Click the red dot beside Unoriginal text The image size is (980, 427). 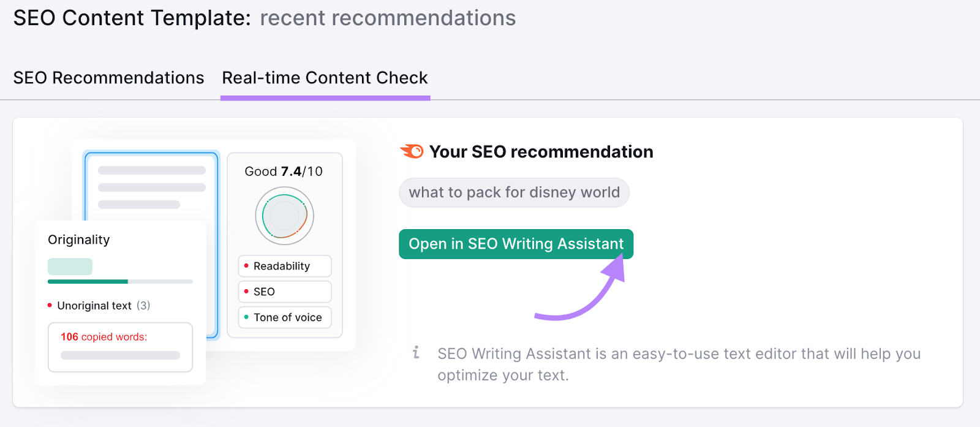click(50, 305)
